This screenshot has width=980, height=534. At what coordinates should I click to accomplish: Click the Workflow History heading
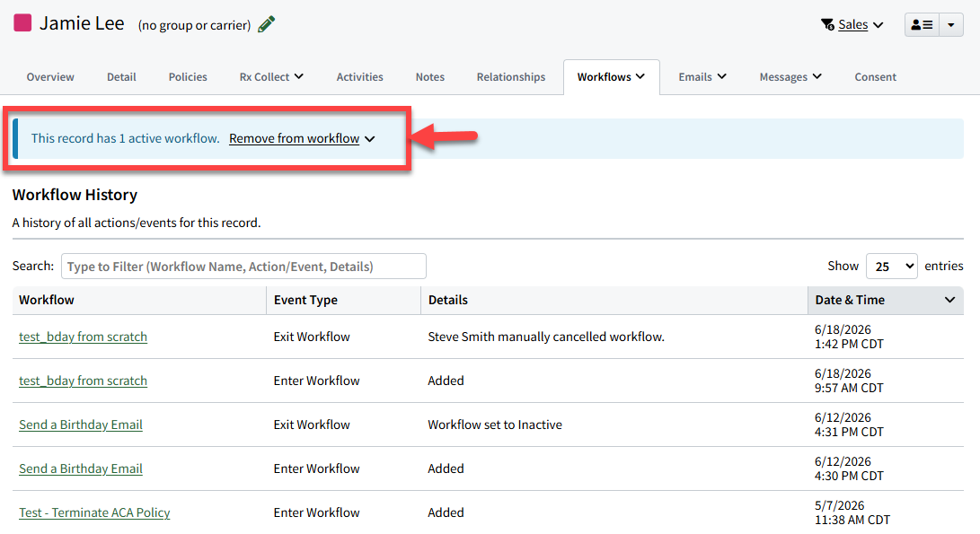(75, 195)
